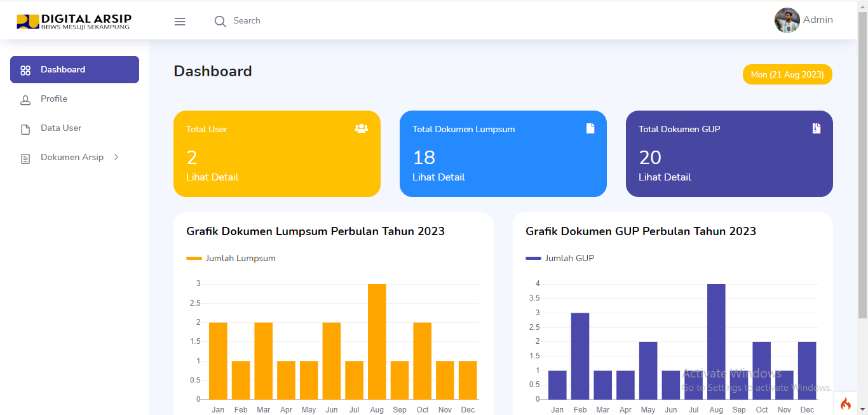
Task: Click Lihat Detail on Total User card
Action: (212, 177)
